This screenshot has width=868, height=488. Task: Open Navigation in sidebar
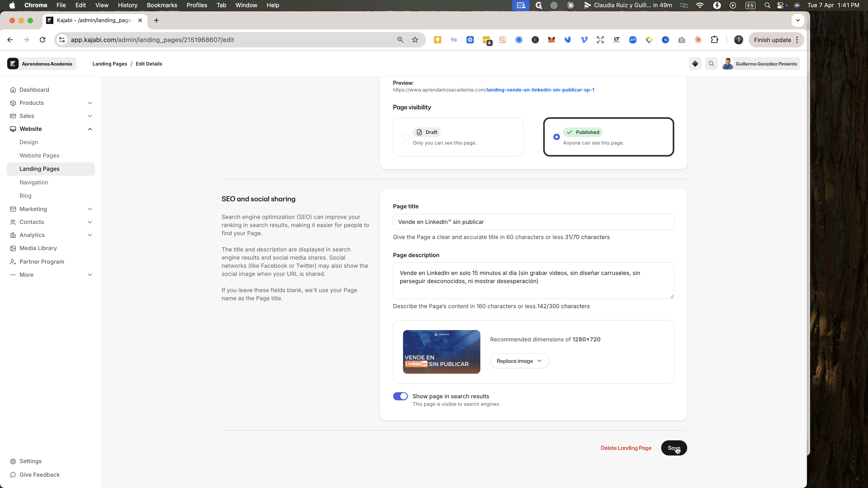point(34,183)
